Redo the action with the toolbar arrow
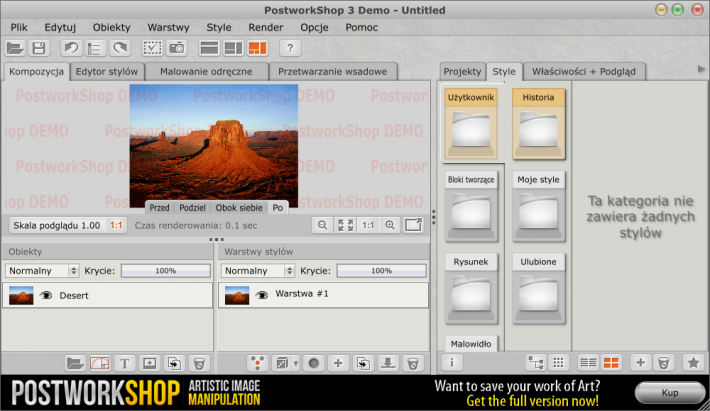Viewport: 710px width, 411px height. [x=120, y=48]
